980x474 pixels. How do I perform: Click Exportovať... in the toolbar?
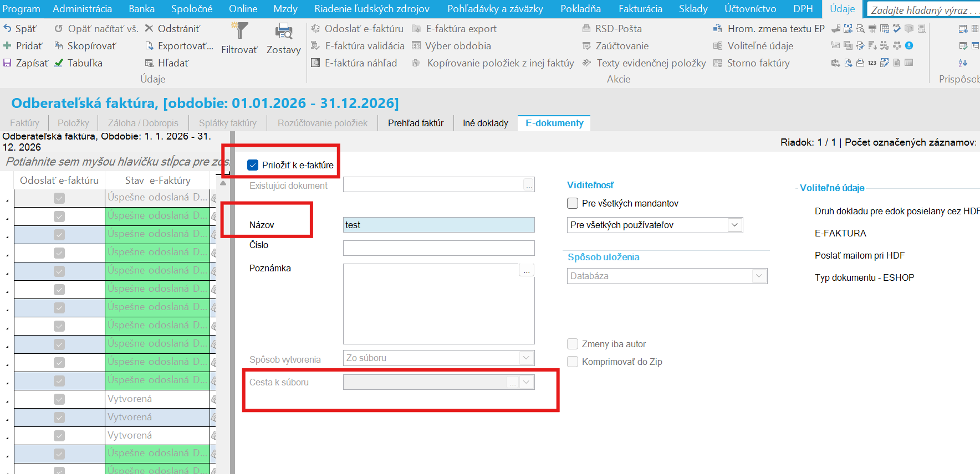click(x=179, y=46)
